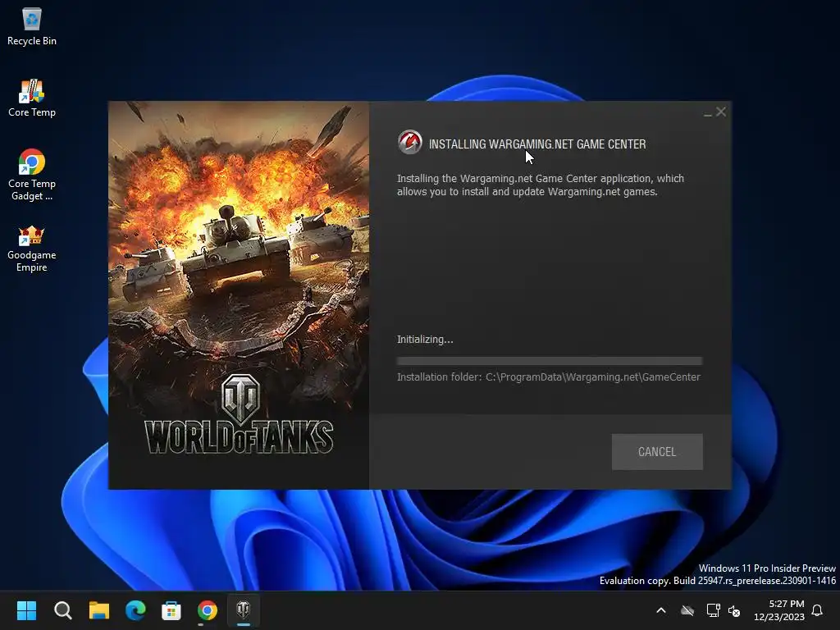Select the Core Temp Gadget desktop shortcut

(x=32, y=176)
